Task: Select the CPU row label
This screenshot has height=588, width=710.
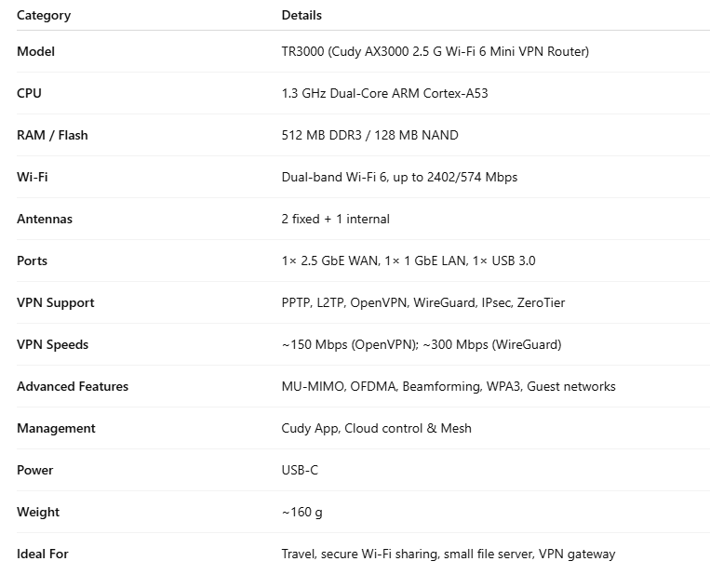Action: 29,93
